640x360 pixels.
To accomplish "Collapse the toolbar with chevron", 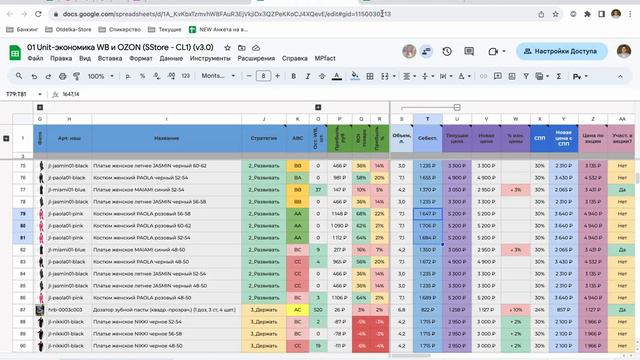I will (x=620, y=76).
